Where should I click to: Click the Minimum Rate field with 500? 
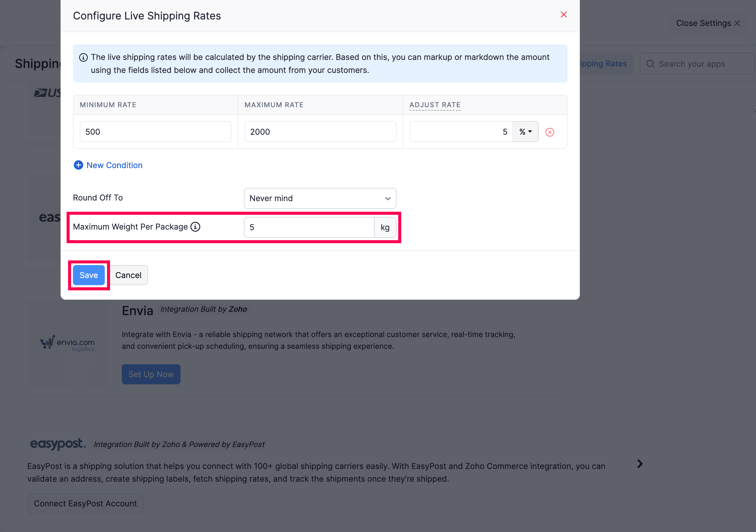point(155,132)
